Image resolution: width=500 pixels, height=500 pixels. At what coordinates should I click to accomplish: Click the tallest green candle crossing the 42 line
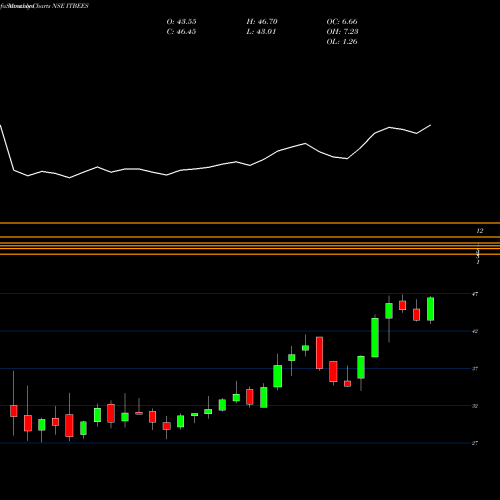[375, 338]
